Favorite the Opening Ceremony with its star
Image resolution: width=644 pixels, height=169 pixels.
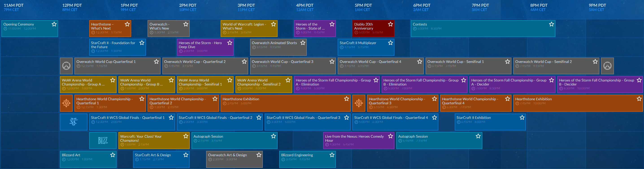(54, 24)
